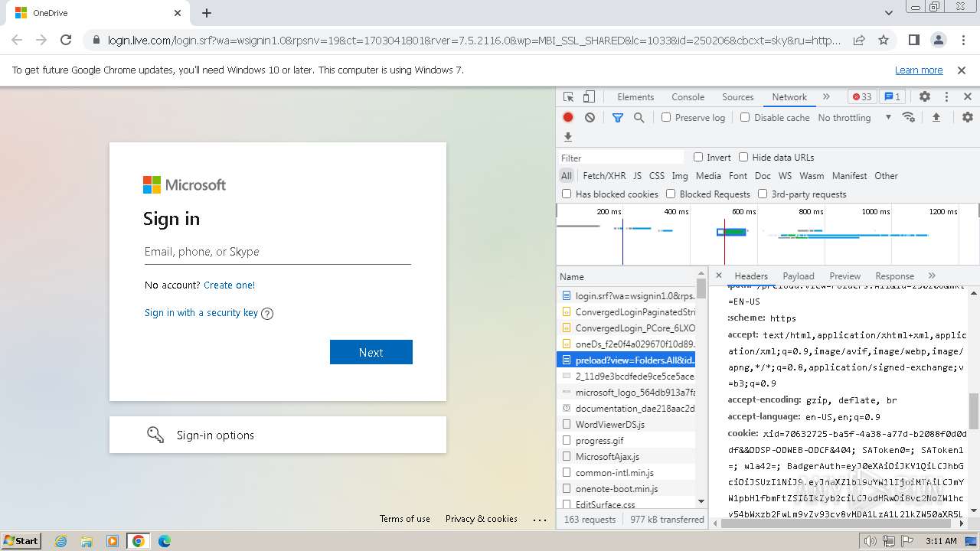This screenshot has height=551, width=980.
Task: Bookmark this page with the star
Action: [x=884, y=40]
